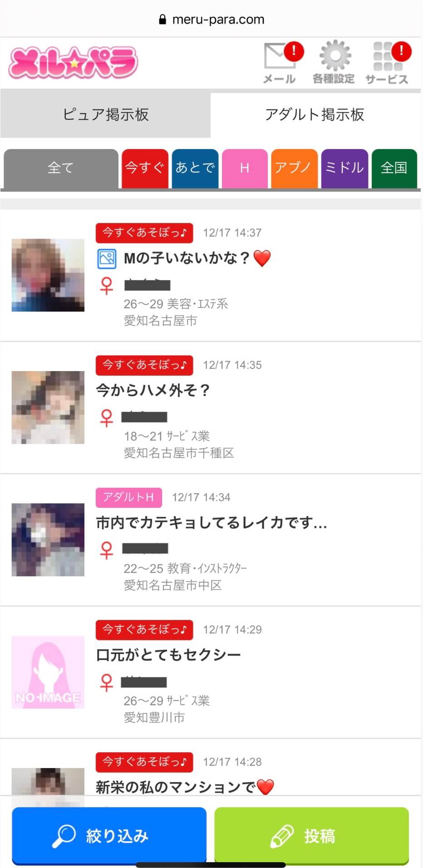Select the orange アブノ category tab

click(294, 168)
